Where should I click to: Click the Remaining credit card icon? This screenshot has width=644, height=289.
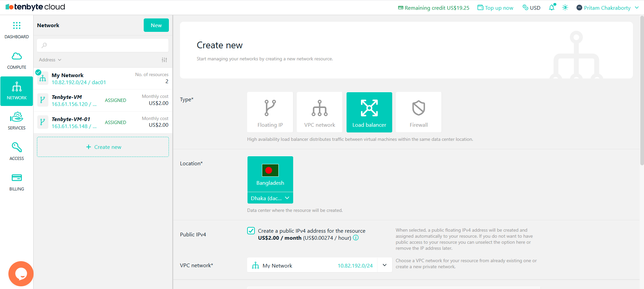pyautogui.click(x=401, y=8)
